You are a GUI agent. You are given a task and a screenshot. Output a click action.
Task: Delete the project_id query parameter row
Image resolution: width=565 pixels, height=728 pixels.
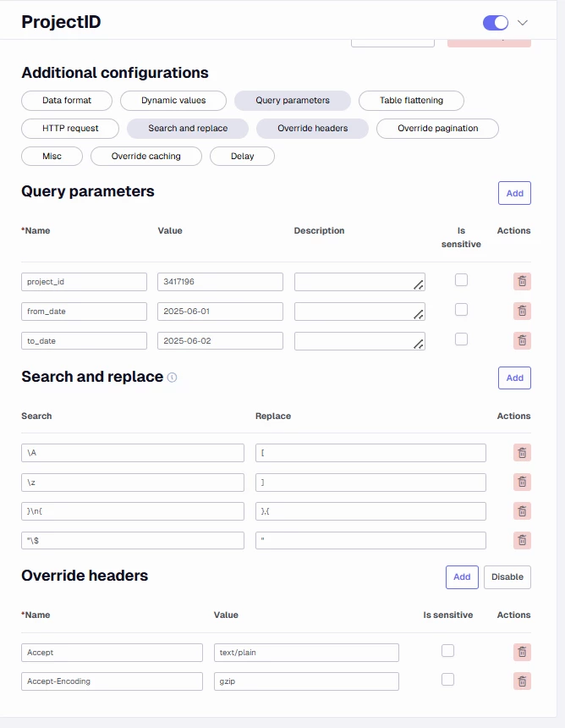[x=522, y=281]
